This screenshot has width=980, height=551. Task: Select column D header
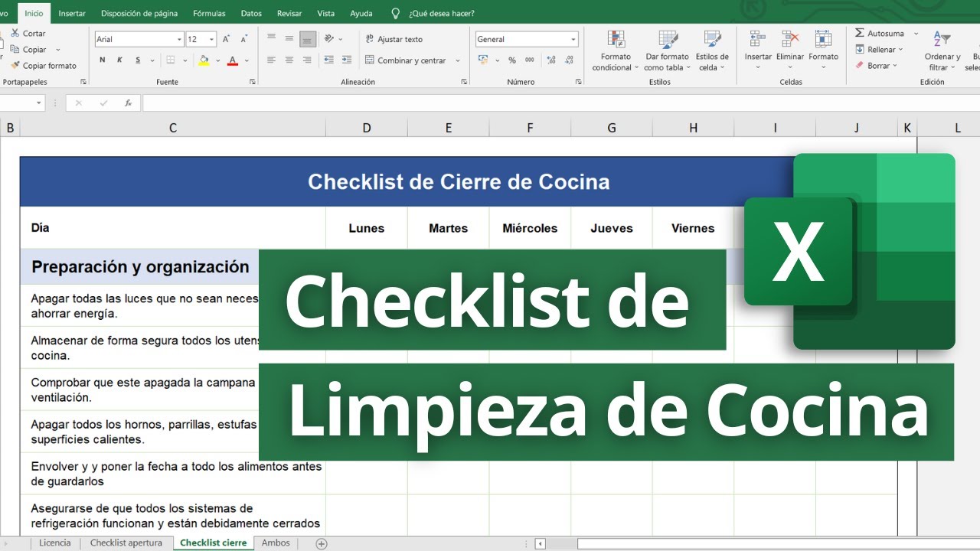pyautogui.click(x=367, y=128)
